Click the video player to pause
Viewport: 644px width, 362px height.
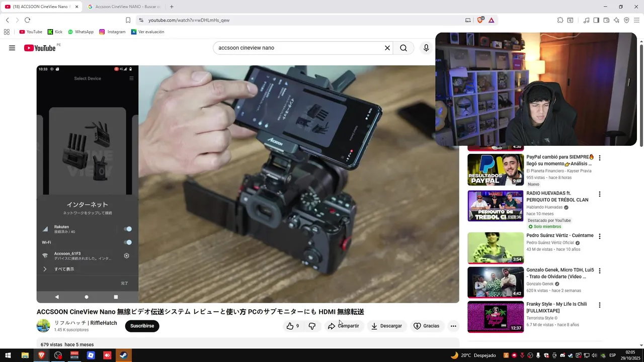pos(248,184)
